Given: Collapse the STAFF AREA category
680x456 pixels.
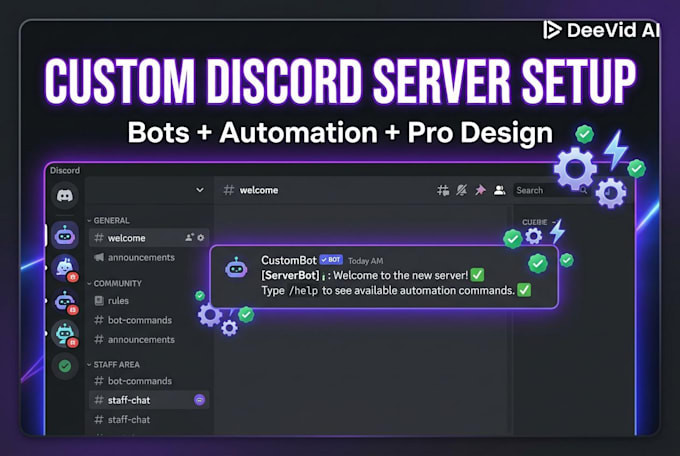Looking at the screenshot, I should click(114, 364).
